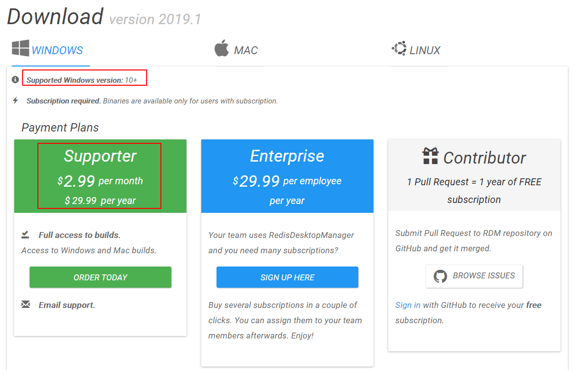Click the lightning bolt icon beside Subscription required
Viewport: 588px width, 370px height.
pos(15,101)
